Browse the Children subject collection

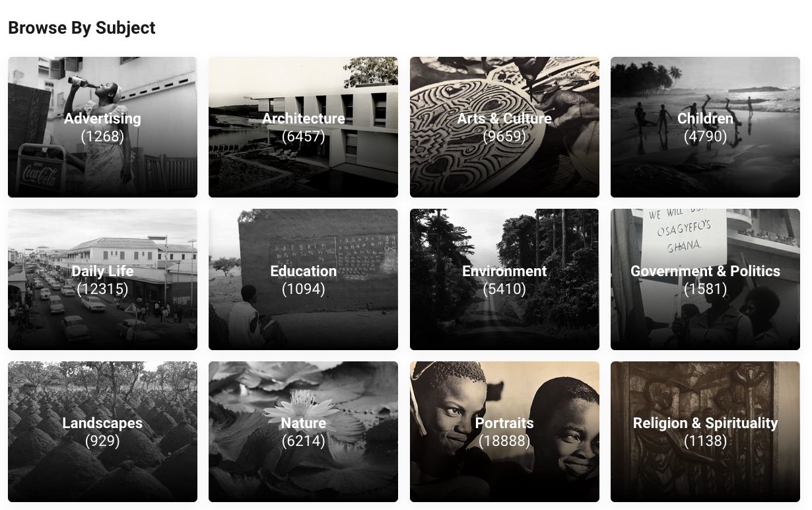(705, 127)
